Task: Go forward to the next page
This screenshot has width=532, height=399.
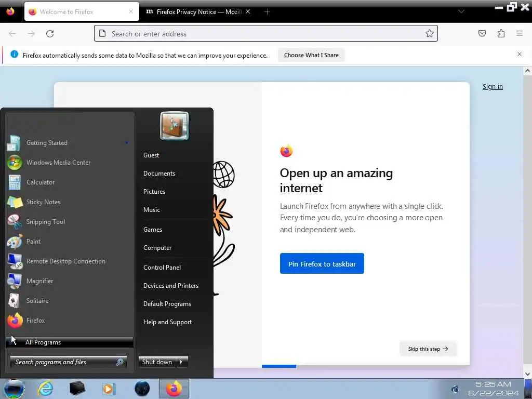Action: [x=31, y=34]
